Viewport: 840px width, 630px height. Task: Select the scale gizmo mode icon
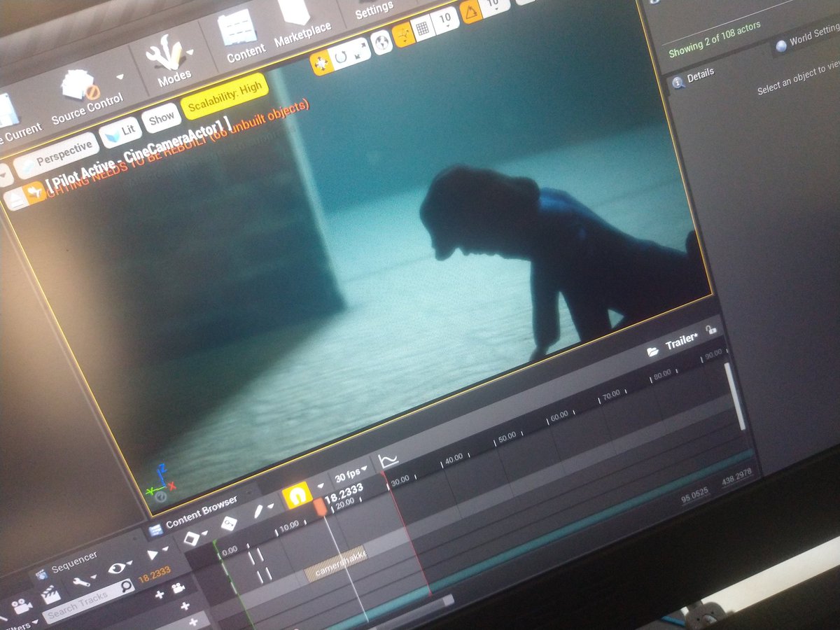pyautogui.click(x=360, y=51)
